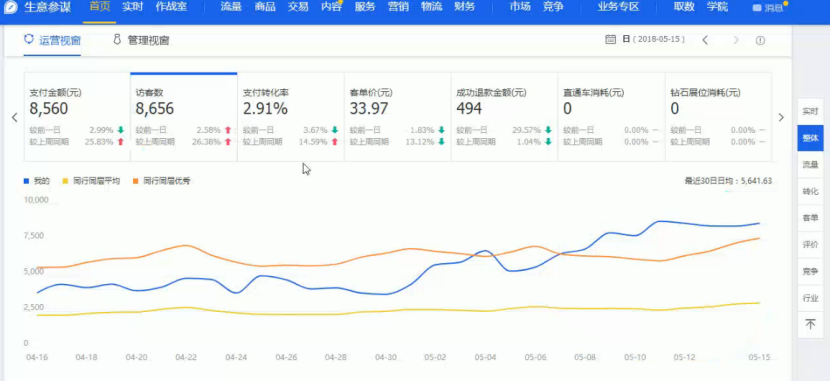Screen dimensions: 830x381
Task: Select the 访客数 metric card
Action: pos(184,117)
